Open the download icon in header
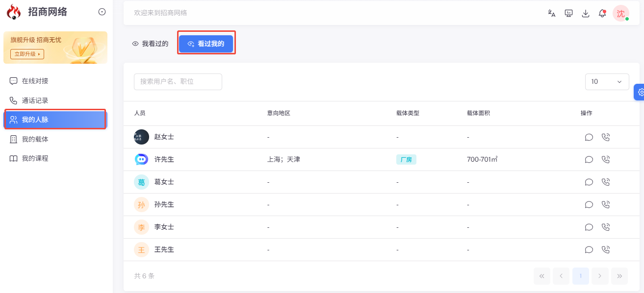644x293 pixels. [586, 13]
